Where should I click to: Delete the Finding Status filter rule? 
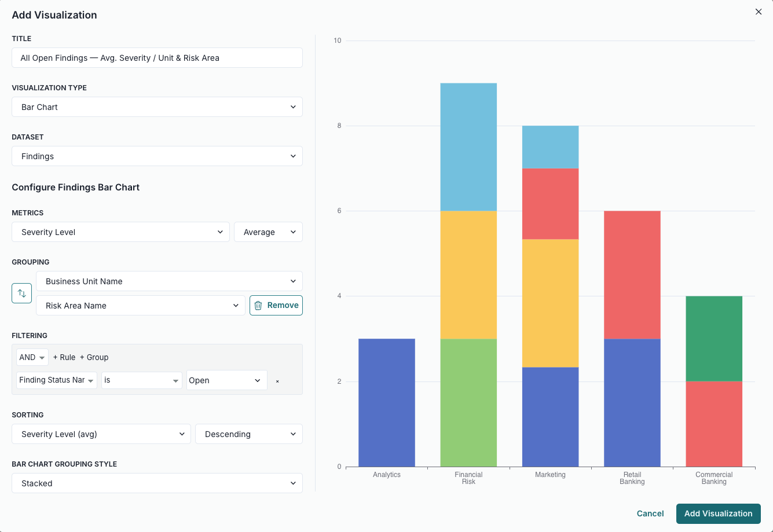(x=277, y=381)
